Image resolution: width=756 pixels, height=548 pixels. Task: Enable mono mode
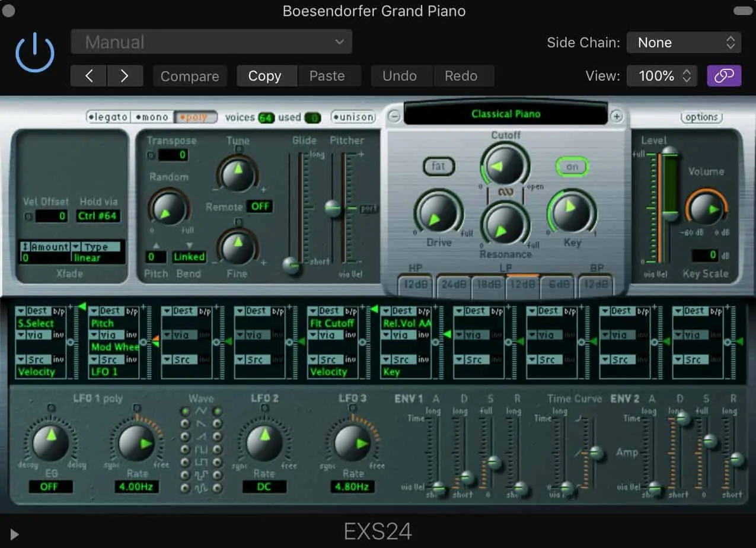tap(151, 117)
